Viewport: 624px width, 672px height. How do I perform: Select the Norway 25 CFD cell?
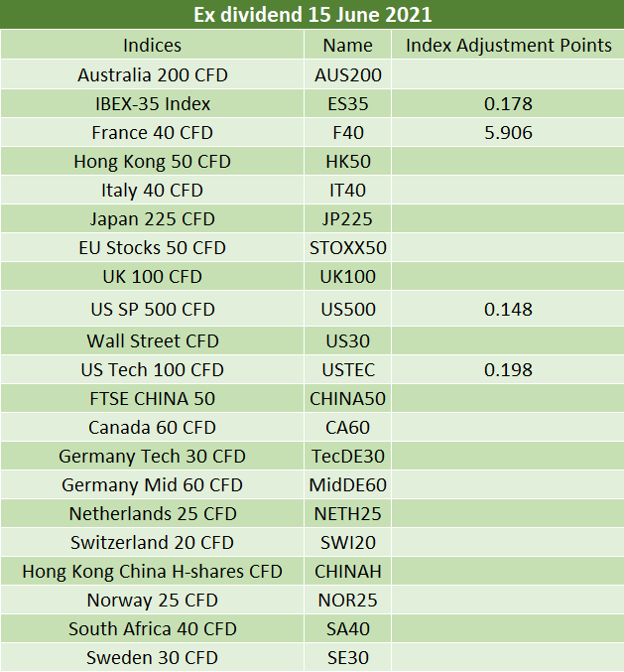pos(152,600)
